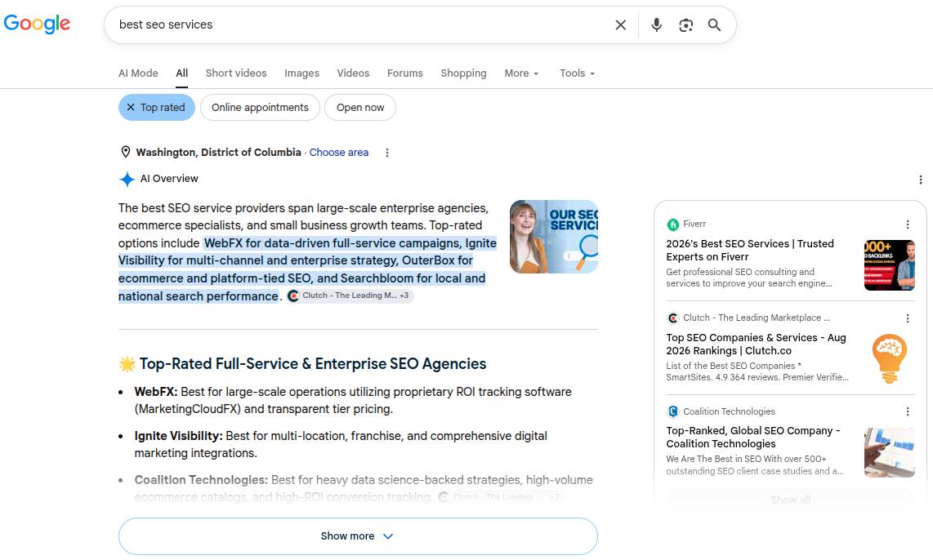Screen dimensions: 933x560
Task: Clear the search box text
Action: [x=621, y=25]
